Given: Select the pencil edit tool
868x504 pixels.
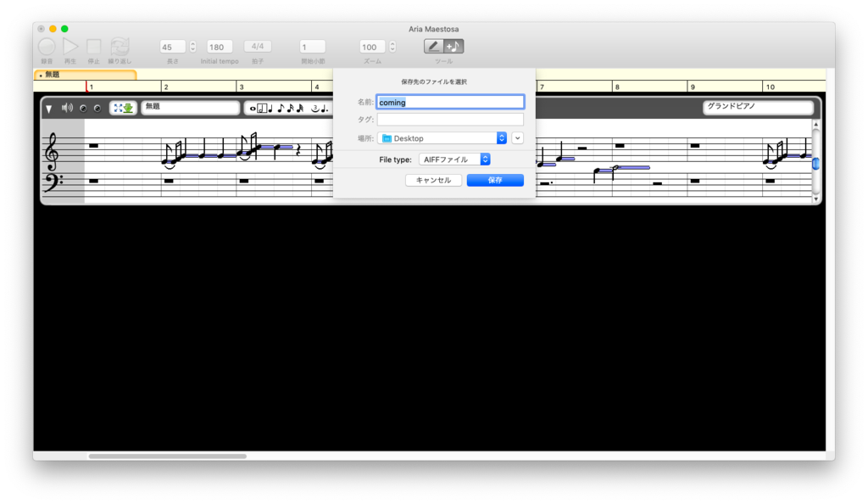Looking at the screenshot, I should tap(433, 47).
